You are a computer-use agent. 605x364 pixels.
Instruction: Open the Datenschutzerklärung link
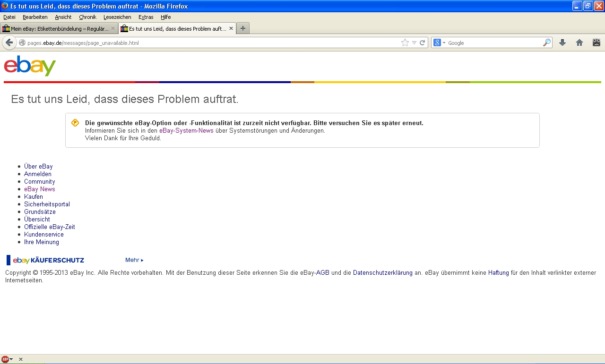(382, 273)
